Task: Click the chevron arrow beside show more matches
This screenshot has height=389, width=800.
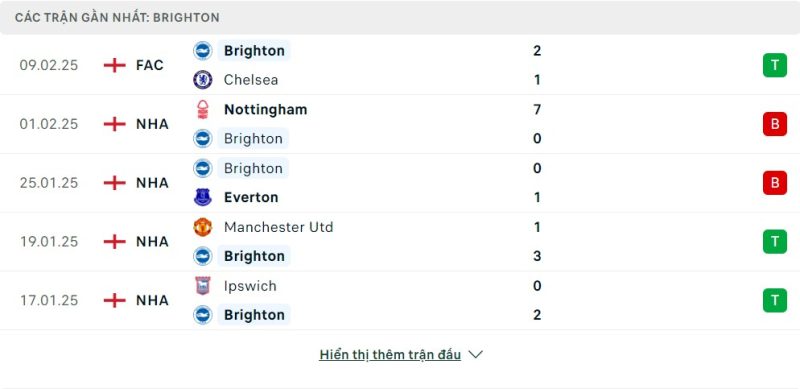Action: [476, 354]
